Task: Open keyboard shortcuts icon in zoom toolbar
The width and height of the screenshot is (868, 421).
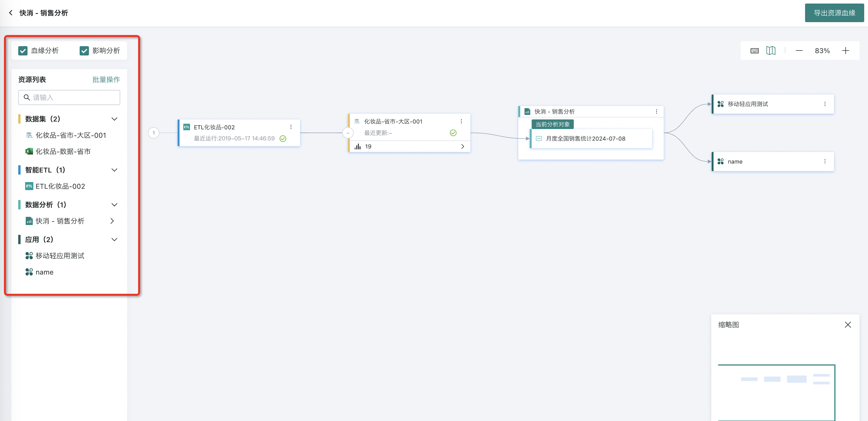Action: 755,51
